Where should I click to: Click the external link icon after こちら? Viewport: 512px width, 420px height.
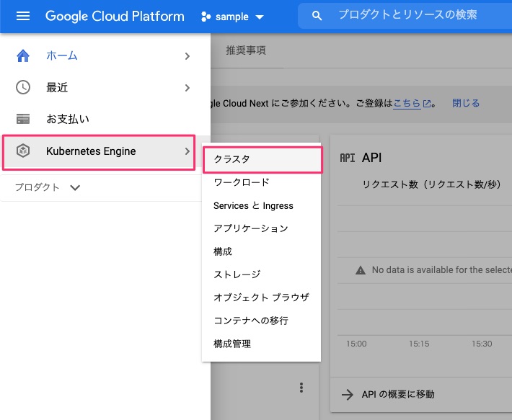point(427,104)
